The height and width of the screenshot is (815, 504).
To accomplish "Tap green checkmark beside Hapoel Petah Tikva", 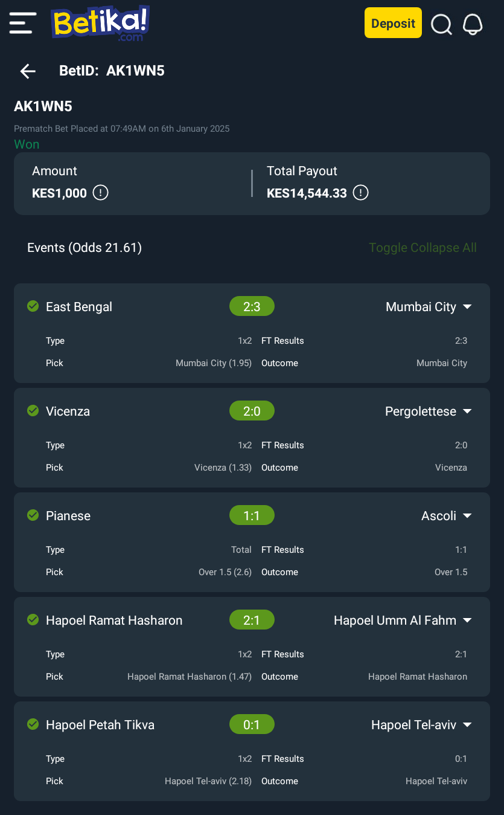I will click(x=33, y=724).
